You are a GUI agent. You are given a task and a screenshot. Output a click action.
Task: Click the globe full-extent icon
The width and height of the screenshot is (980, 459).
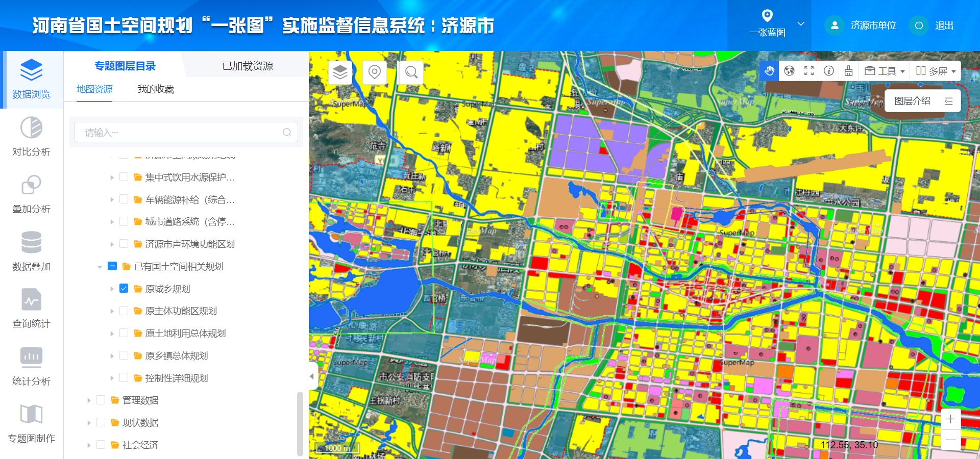[789, 71]
